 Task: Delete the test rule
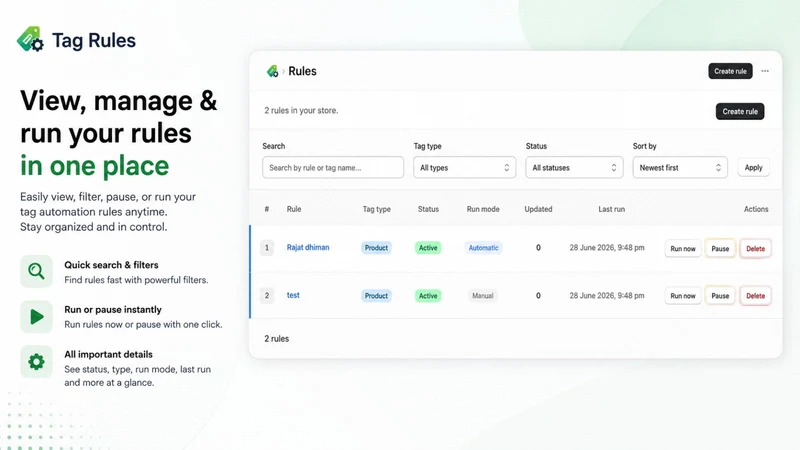click(755, 296)
